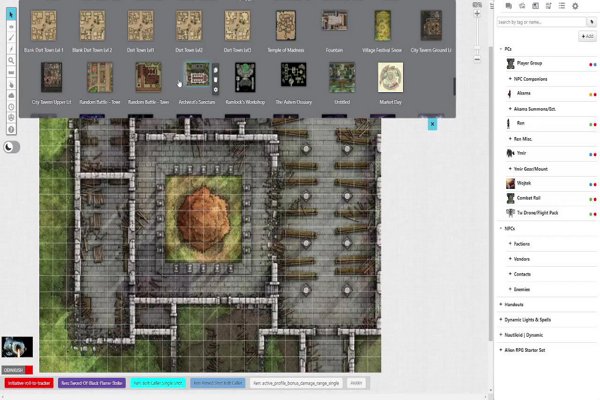Switch to the Journal tab

tap(535, 6)
